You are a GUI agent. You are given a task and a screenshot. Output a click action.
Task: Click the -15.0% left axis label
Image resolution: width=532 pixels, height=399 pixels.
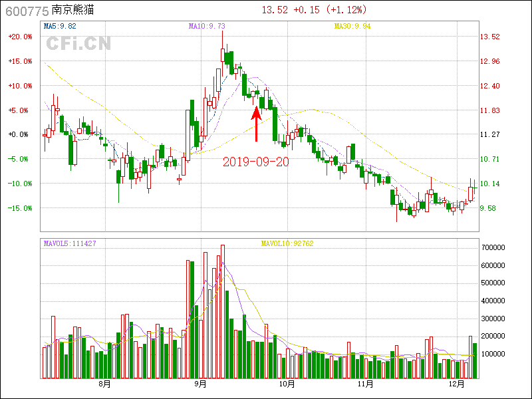point(20,208)
